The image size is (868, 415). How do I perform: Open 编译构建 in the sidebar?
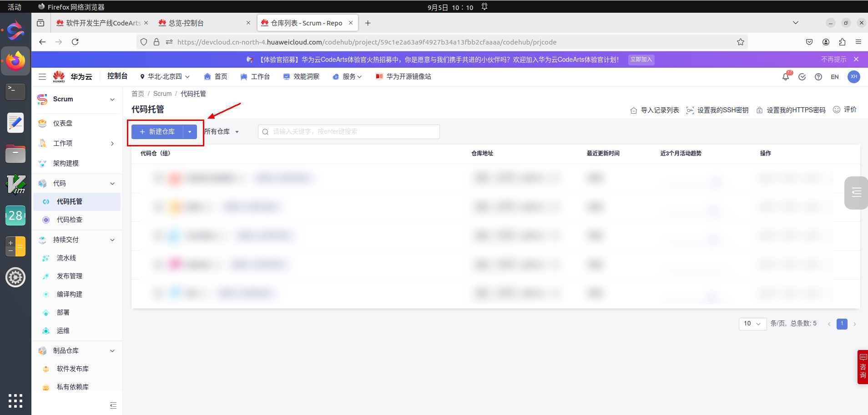pyautogui.click(x=70, y=294)
